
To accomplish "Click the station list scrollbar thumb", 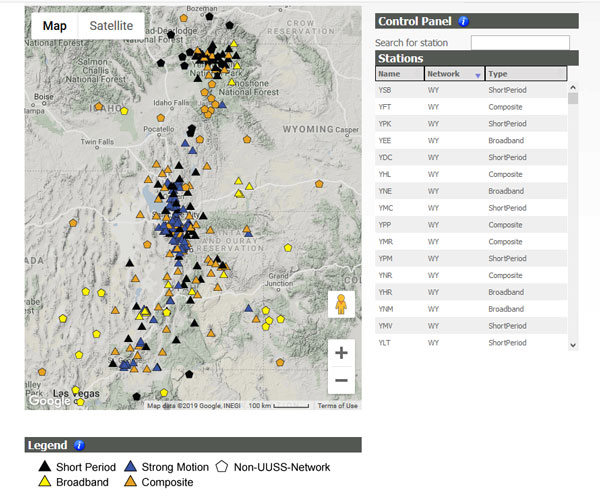I will tap(573, 98).
